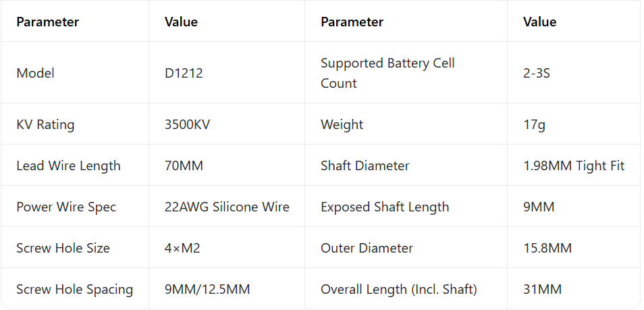This screenshot has width=644, height=310.
Task: Select the 1.98MM Tight Fit value
Action: [x=574, y=165]
